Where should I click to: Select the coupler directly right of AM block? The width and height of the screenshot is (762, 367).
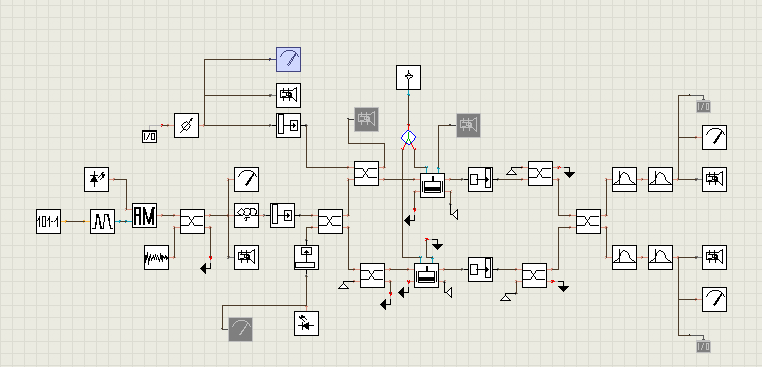(x=192, y=222)
